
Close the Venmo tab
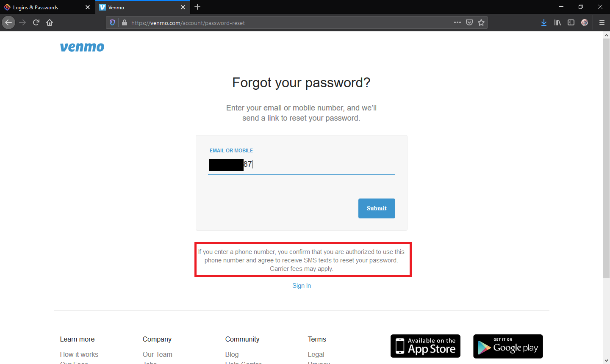click(183, 7)
